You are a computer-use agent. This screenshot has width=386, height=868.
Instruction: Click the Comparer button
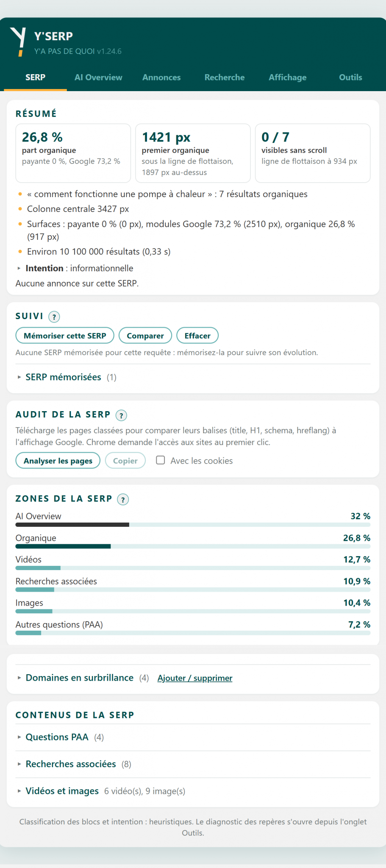tap(145, 336)
